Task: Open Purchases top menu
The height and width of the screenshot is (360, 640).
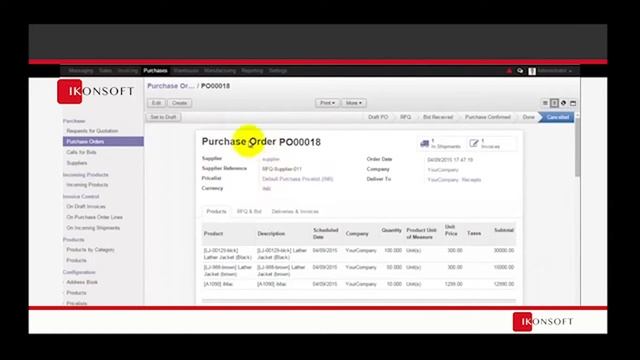Action: pos(155,71)
